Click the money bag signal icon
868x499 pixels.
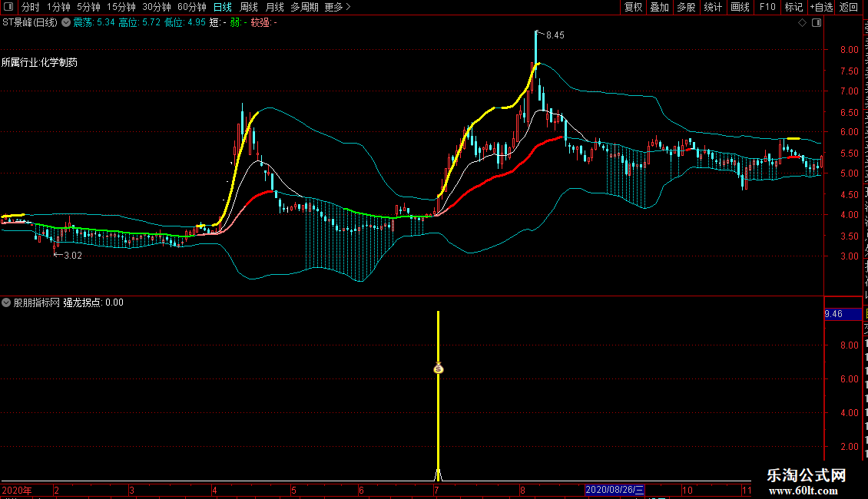point(438,368)
